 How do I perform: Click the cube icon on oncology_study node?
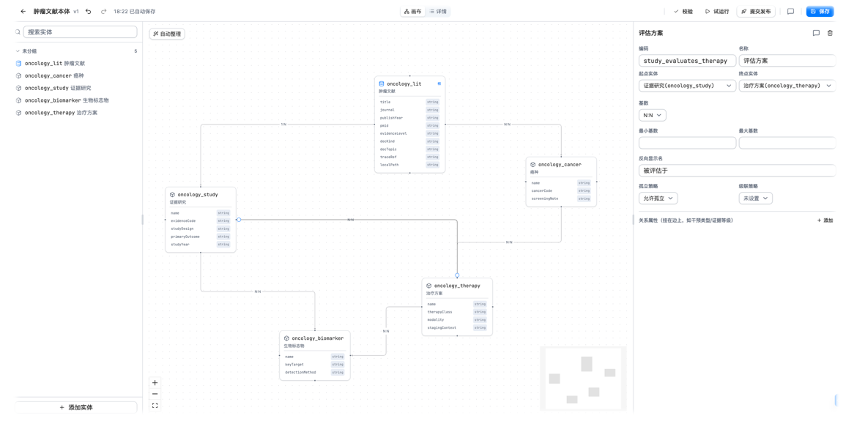click(173, 194)
